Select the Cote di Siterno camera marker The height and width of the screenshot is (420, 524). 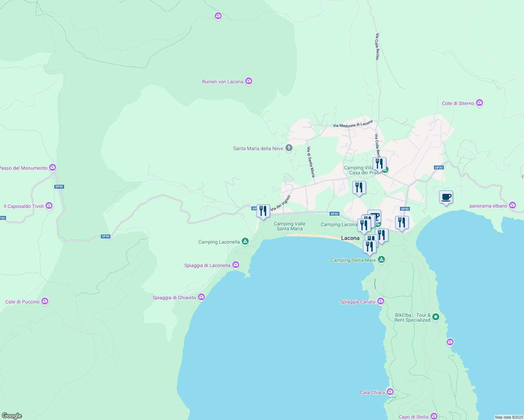(x=480, y=103)
